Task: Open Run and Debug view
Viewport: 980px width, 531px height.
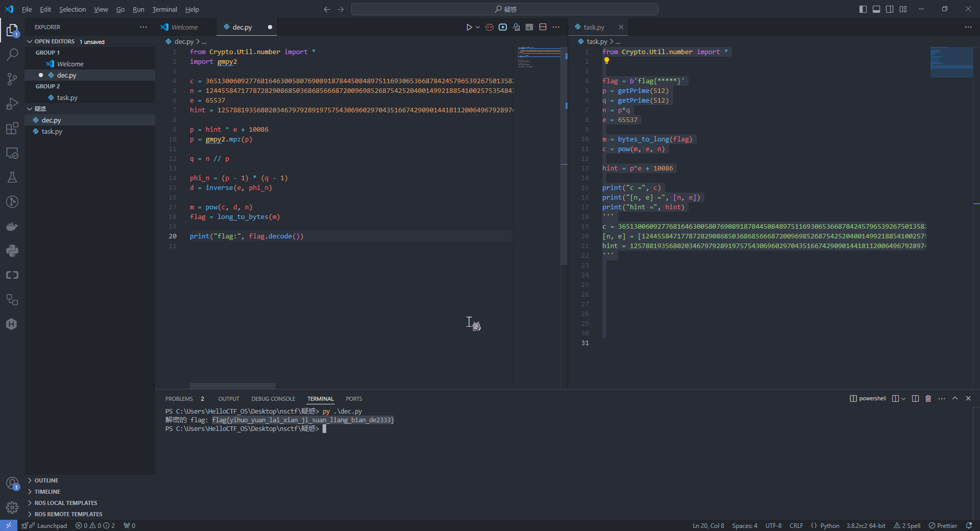Action: click(x=12, y=104)
